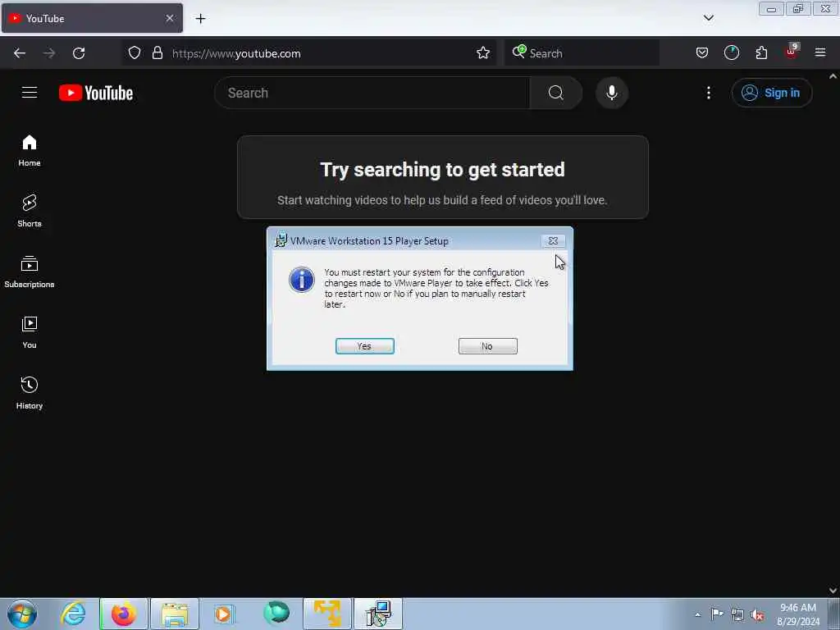This screenshot has width=840, height=630.
Task: Open a new tab with plus button
Action: tap(200, 19)
